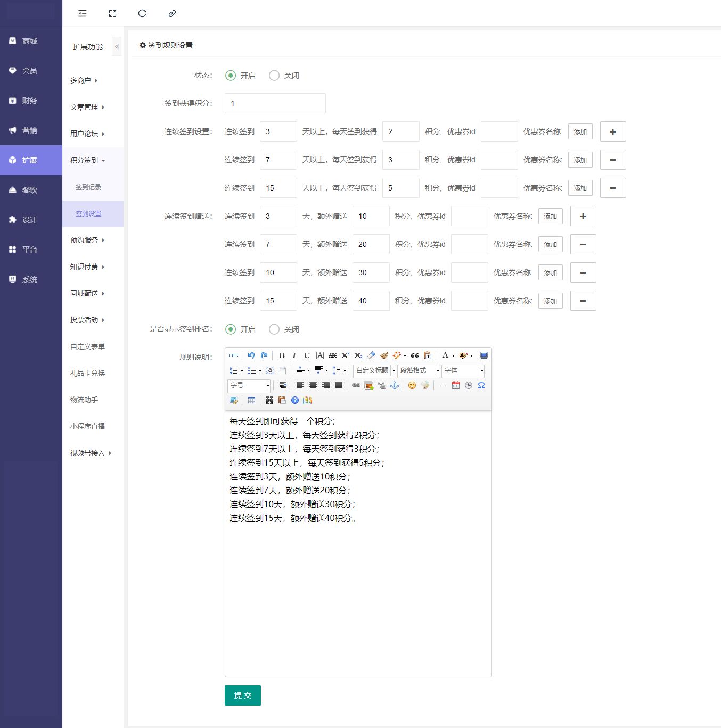
Task: Add a new 连续签到赠送 row with plus
Action: click(583, 216)
